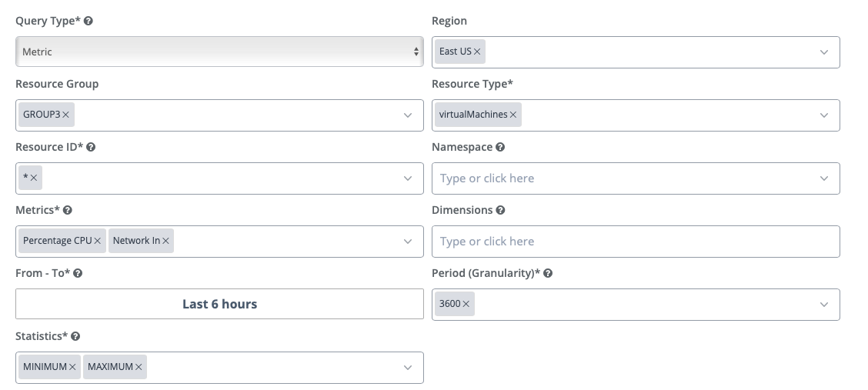Click into the Dimensions input field
Image resolution: width=868 pixels, height=390 pixels.
click(635, 242)
